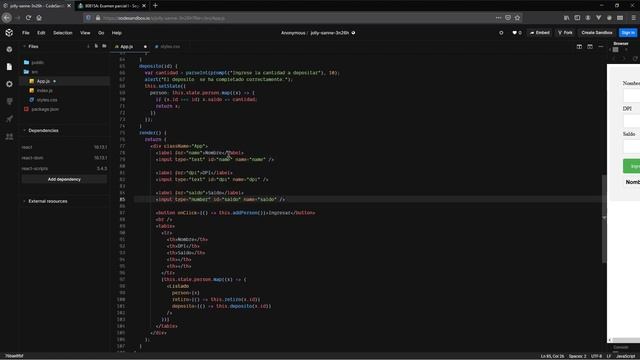The image size is (640, 360).
Task: Click the Firefox account icon in toolbar
Action: 588,18
